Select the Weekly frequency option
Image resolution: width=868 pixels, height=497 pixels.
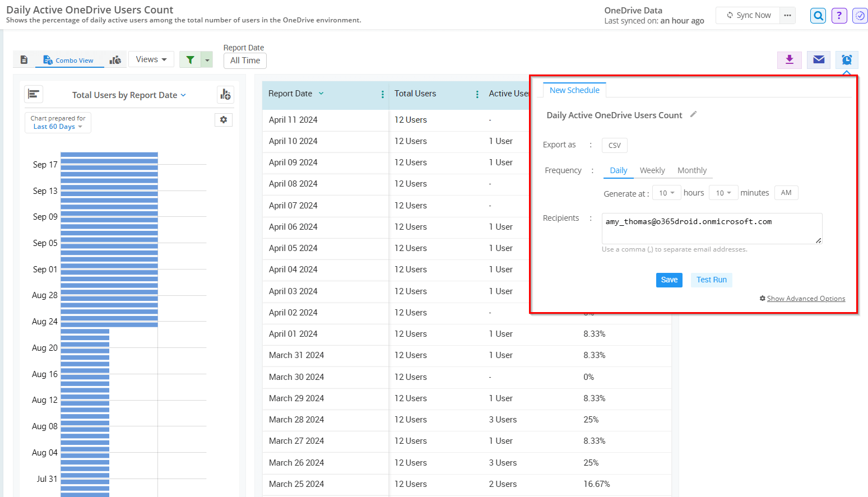652,170
